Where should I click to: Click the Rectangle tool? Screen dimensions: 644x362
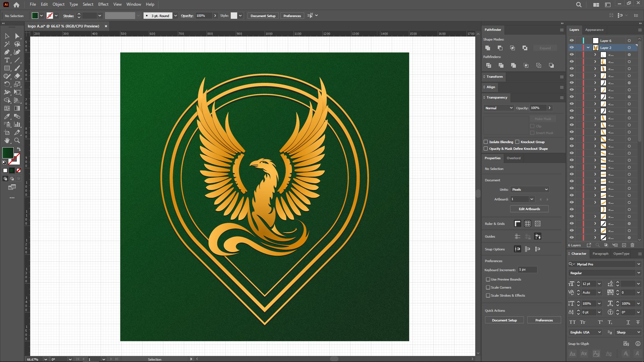(x=7, y=68)
